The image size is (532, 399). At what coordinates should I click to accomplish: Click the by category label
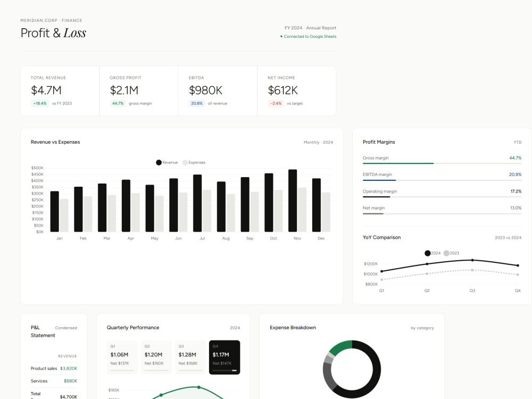tap(422, 328)
